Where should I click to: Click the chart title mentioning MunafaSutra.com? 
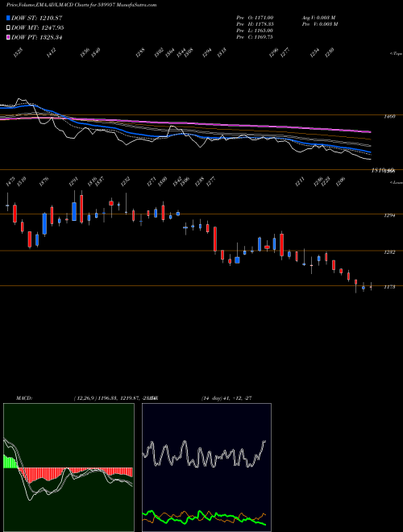pos(81,5)
